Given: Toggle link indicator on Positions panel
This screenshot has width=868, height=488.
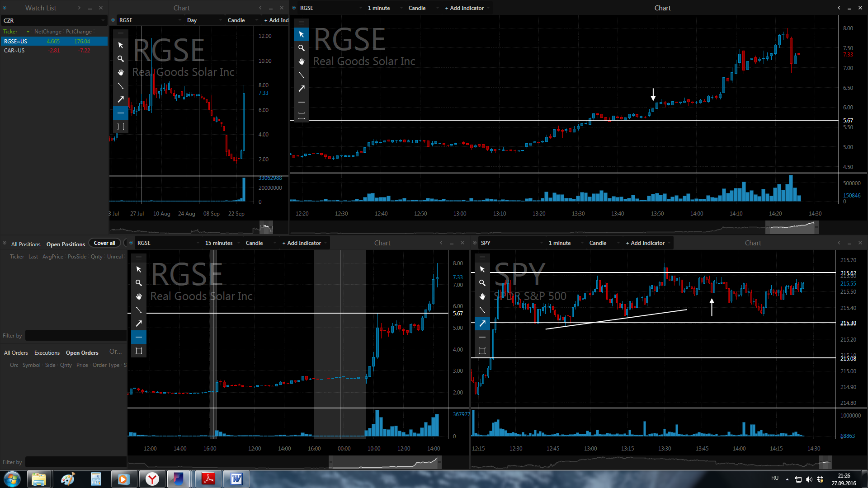Looking at the screenshot, I should (5, 243).
